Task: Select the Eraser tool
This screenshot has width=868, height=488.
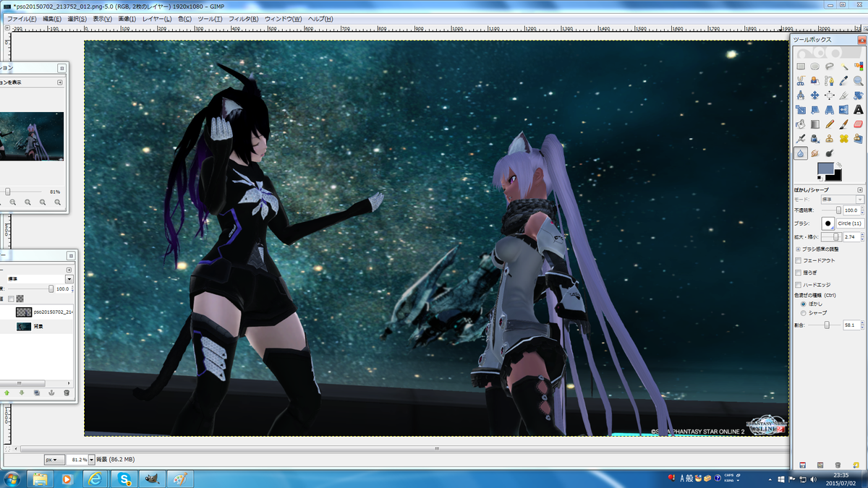Action: (859, 124)
